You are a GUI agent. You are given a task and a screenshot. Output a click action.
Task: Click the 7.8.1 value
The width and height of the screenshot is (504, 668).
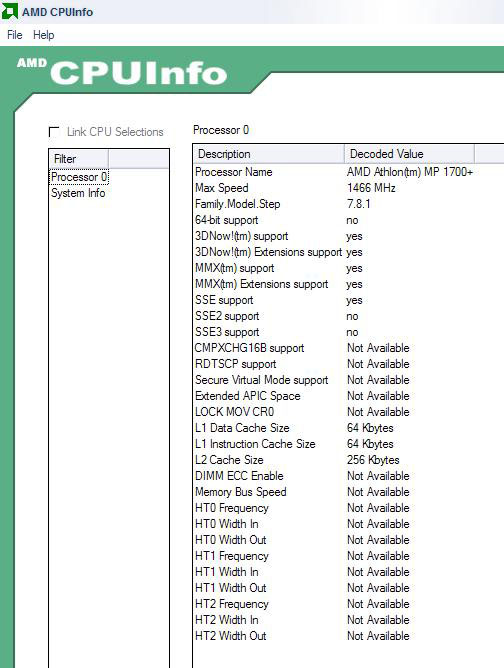[x=358, y=204]
